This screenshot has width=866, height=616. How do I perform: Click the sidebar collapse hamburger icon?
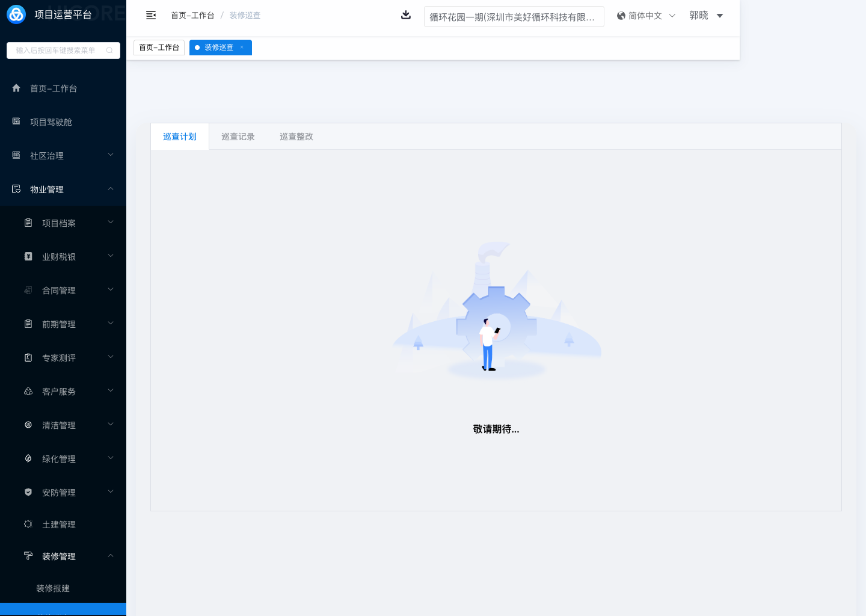pyautogui.click(x=151, y=15)
